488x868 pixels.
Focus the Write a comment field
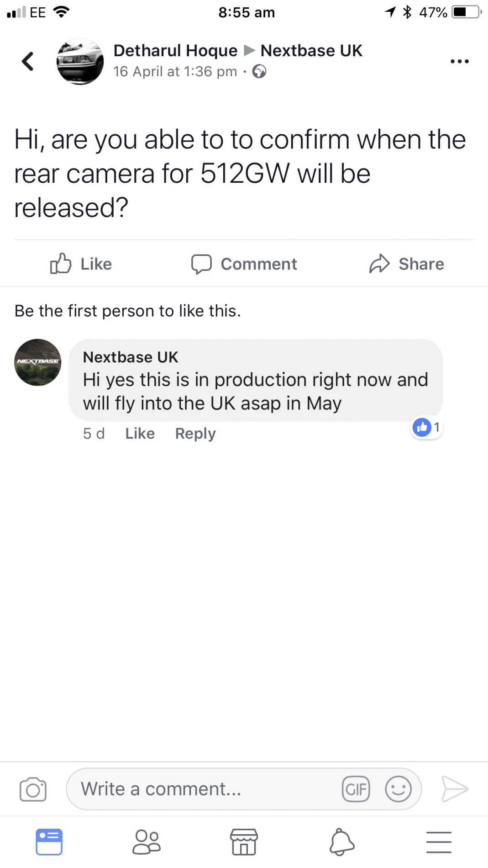click(x=205, y=789)
